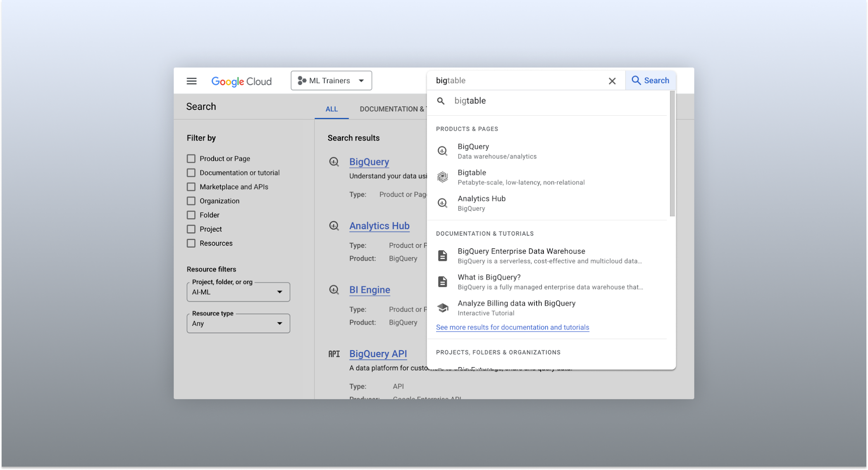868x470 pixels.
Task: Open the BigQuery API search result link
Action: [378, 354]
